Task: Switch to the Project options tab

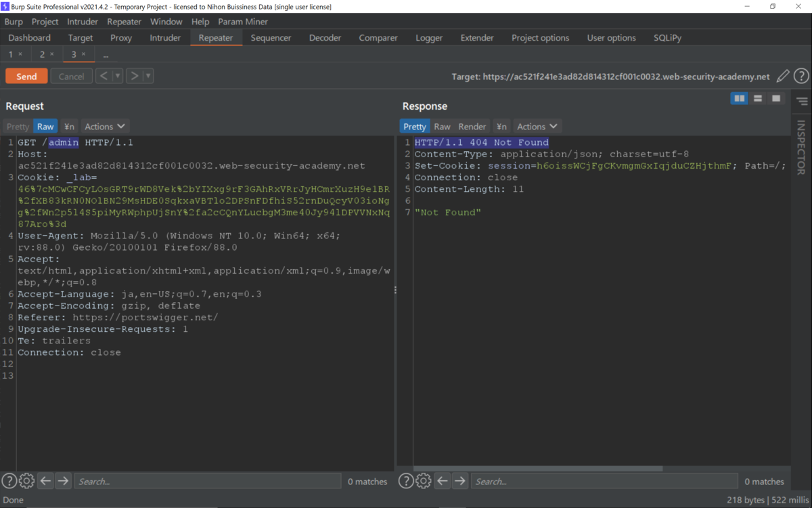Action: coord(541,38)
